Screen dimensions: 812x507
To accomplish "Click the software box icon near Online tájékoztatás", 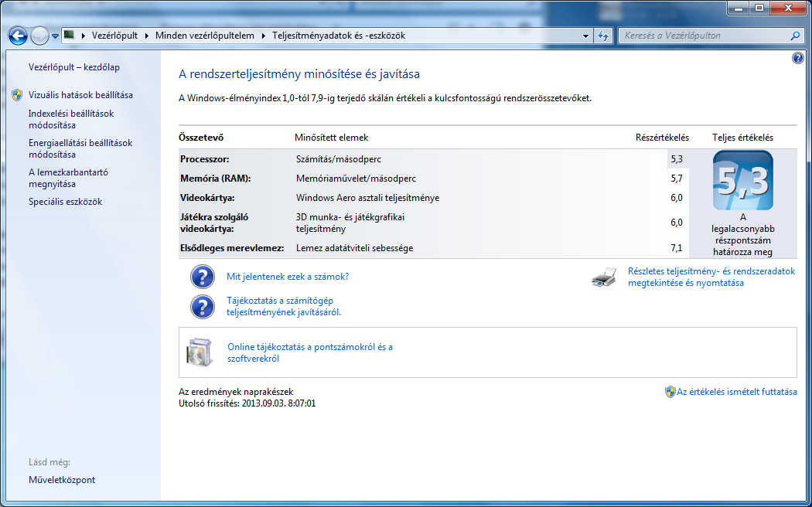I will coord(200,353).
